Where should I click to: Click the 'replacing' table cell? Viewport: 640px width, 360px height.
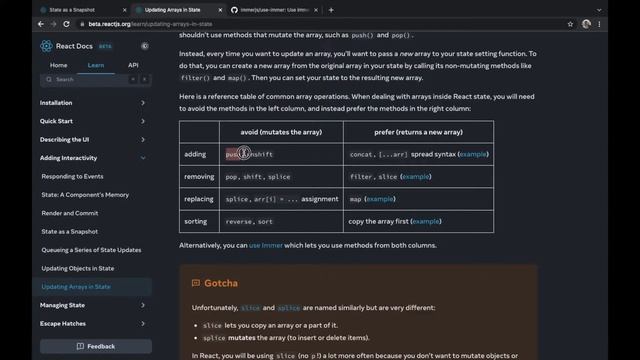199,199
